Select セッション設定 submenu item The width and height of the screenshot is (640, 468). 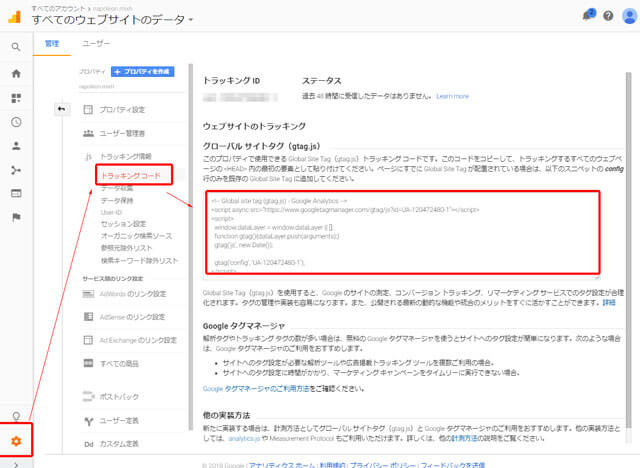click(123, 224)
